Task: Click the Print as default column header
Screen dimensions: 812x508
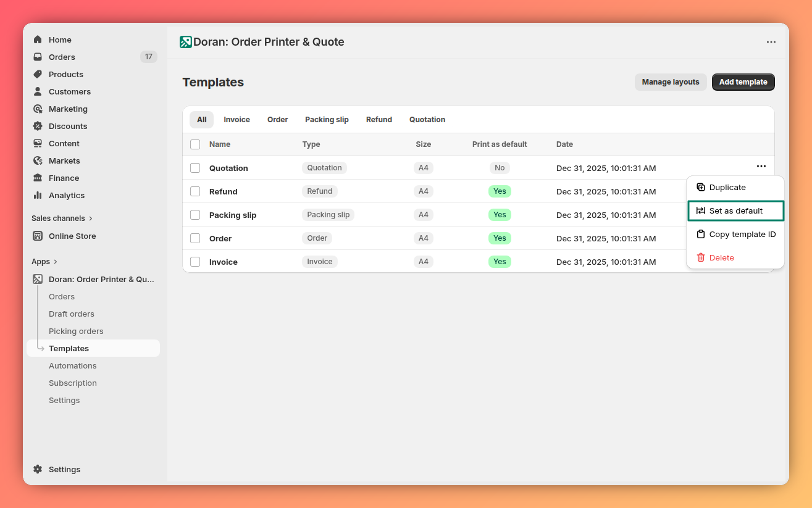Action: [500, 144]
